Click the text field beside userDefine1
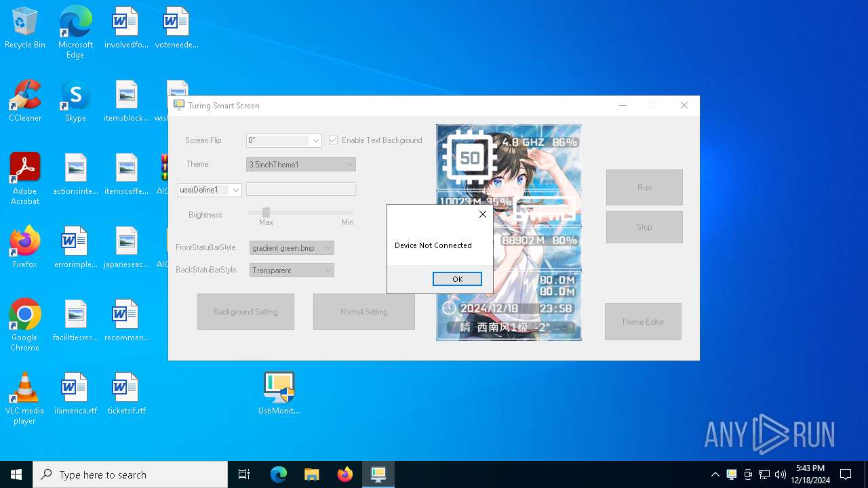The width and height of the screenshot is (868, 488). pyautogui.click(x=300, y=189)
